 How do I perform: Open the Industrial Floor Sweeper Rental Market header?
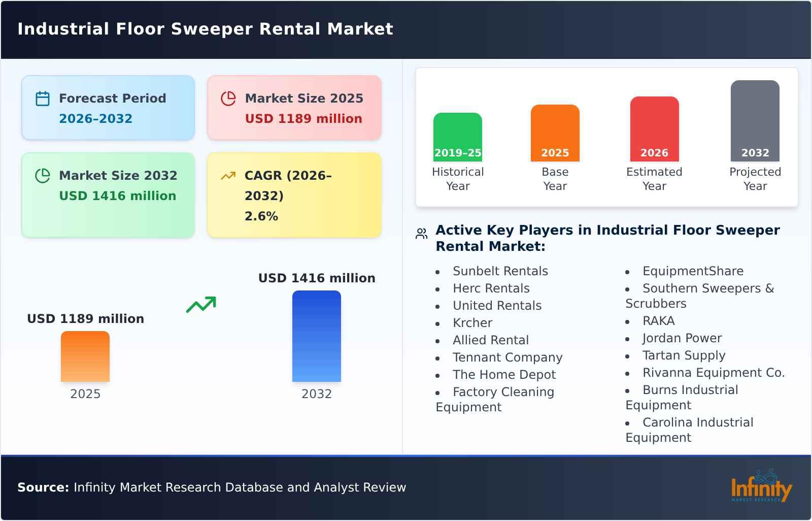click(x=205, y=29)
